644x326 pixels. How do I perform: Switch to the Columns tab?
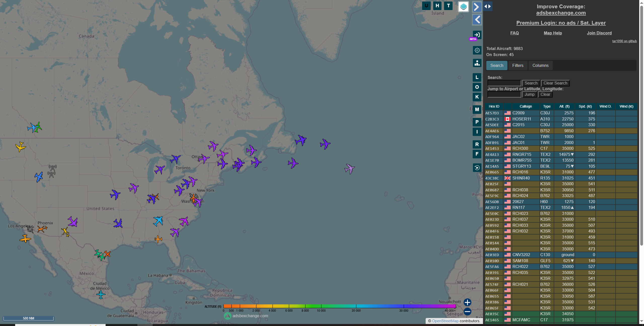[x=540, y=66]
